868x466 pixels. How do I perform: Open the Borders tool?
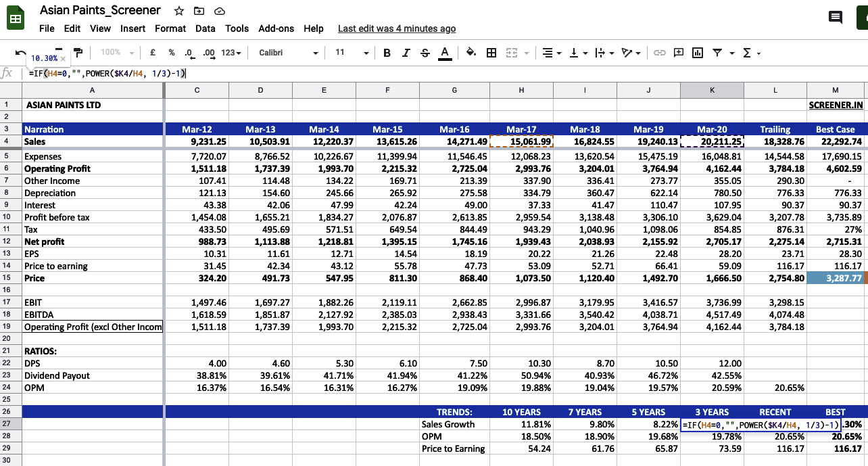tap(491, 52)
